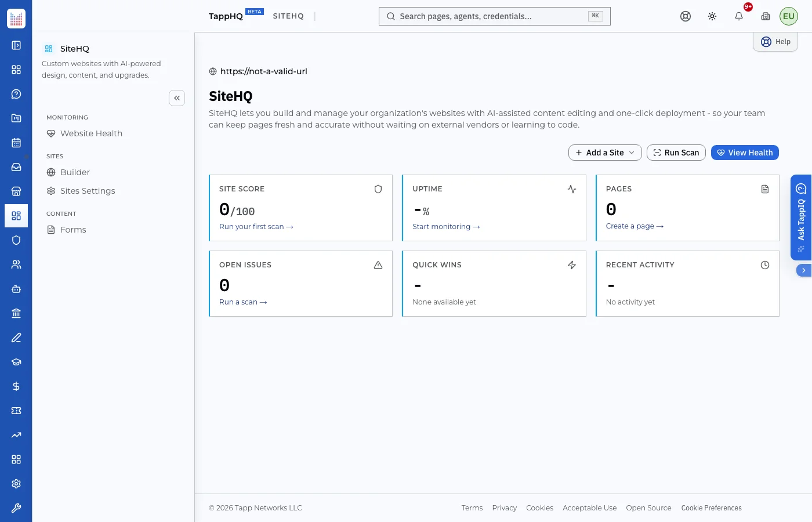Expand the Add a Site dropdown

click(605, 153)
